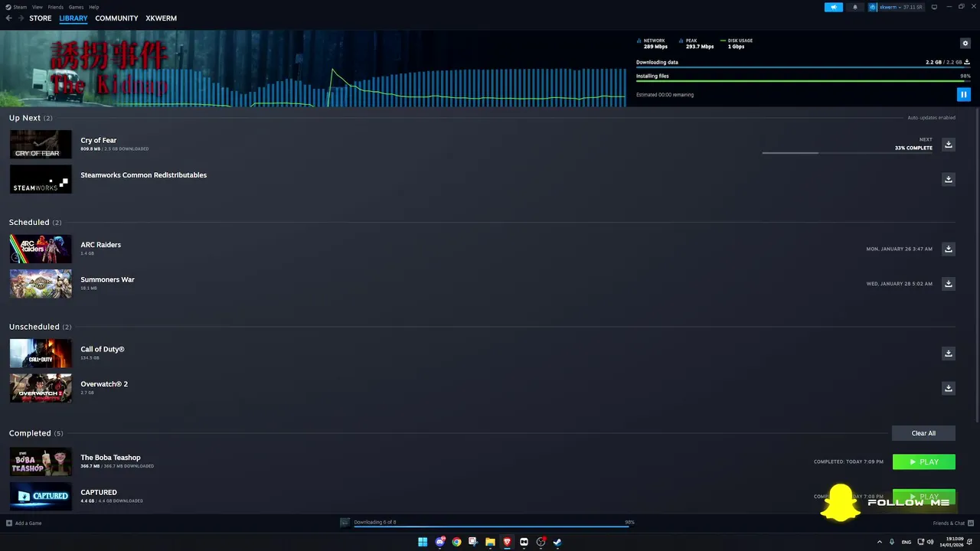Image resolution: width=980 pixels, height=551 pixels.
Task: Download Steamworks Common Redistributables now
Action: pos(949,179)
